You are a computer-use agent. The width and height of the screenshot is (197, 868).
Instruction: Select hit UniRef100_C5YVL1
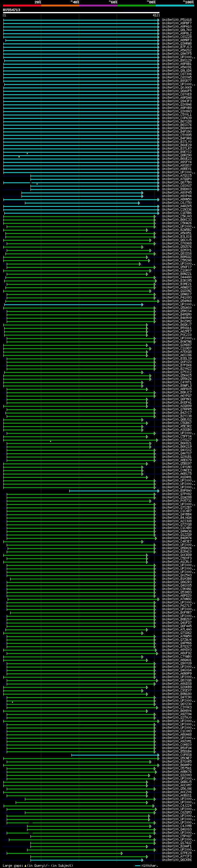click(177, 115)
